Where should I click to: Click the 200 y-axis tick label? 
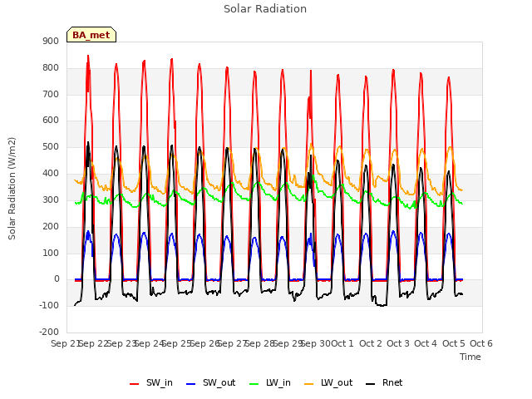point(51,226)
